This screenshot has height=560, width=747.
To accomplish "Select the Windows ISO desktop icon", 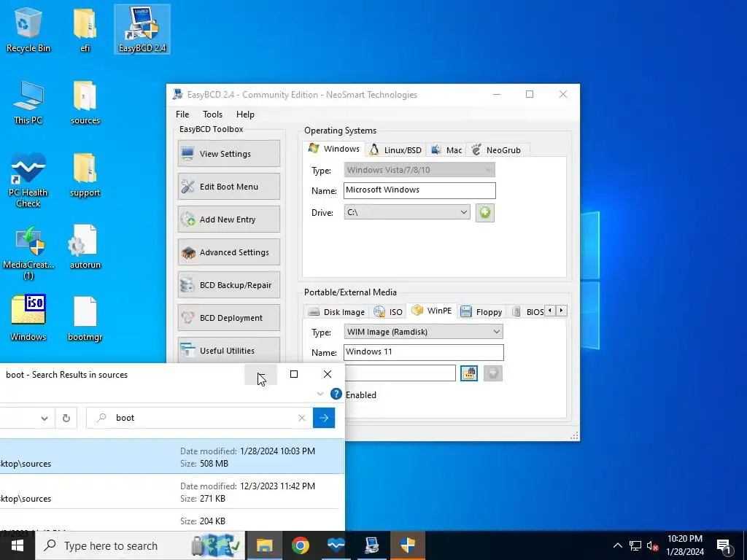I will click(x=28, y=318).
